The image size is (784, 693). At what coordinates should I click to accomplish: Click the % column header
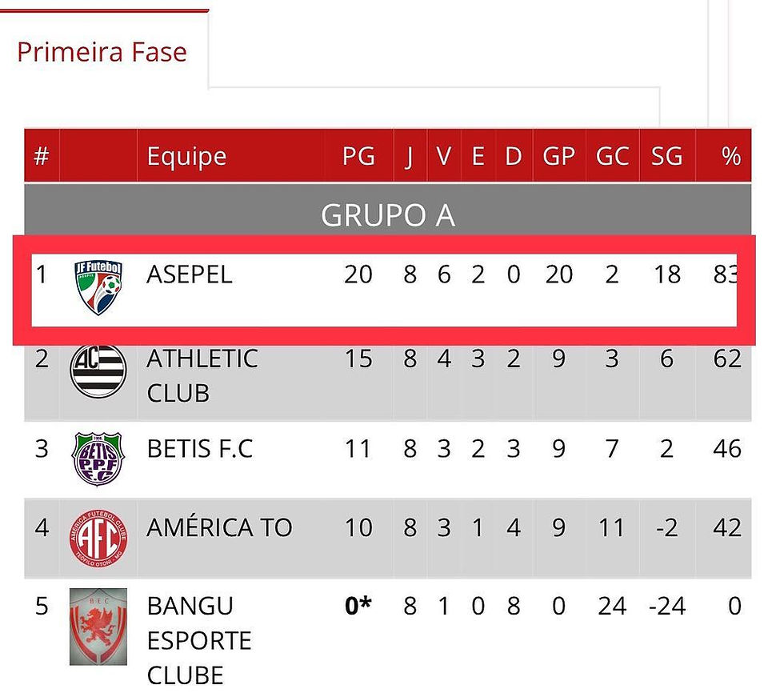tap(731, 156)
